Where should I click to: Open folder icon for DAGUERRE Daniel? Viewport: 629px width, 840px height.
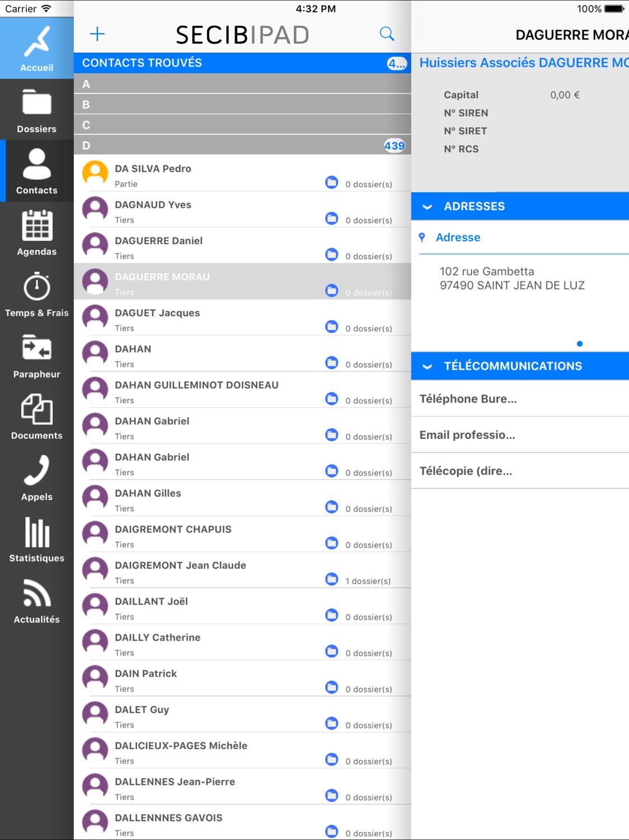coord(332,255)
